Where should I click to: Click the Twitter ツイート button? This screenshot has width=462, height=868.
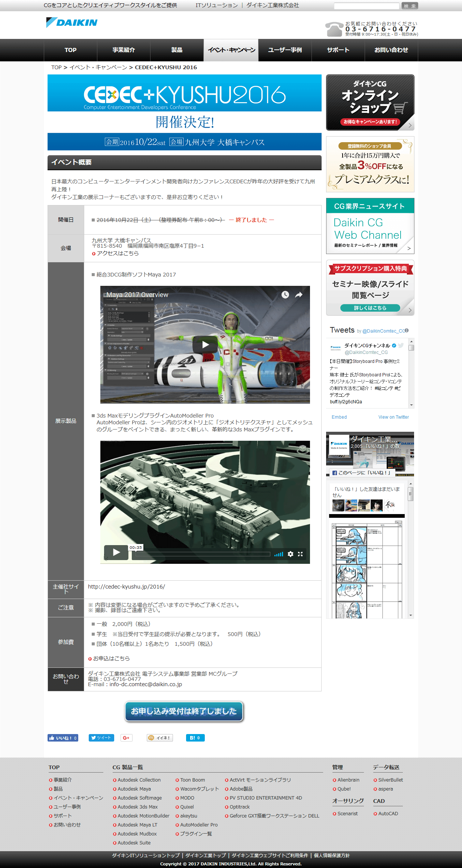pos(101,738)
